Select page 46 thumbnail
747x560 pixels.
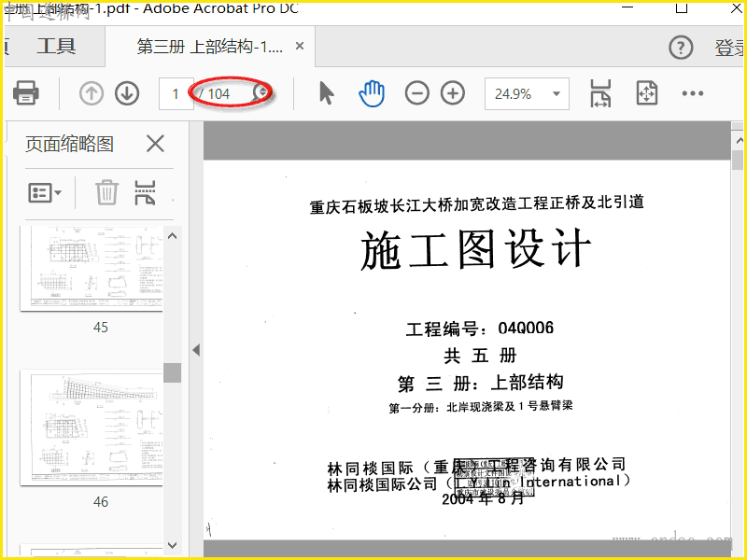[x=92, y=427]
